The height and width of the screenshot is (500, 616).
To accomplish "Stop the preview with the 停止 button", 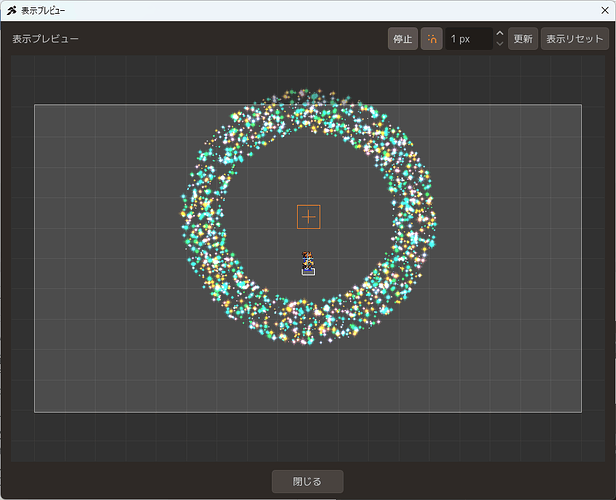I will pyautogui.click(x=403, y=39).
